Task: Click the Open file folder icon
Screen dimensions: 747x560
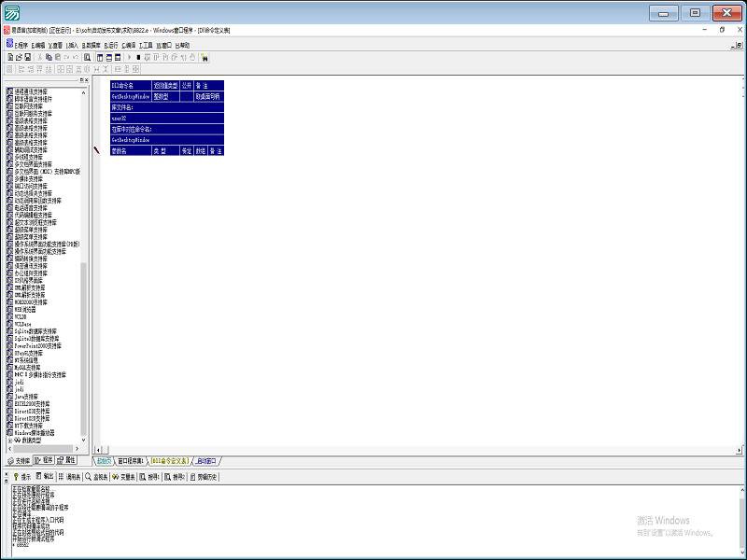Action: point(19,57)
